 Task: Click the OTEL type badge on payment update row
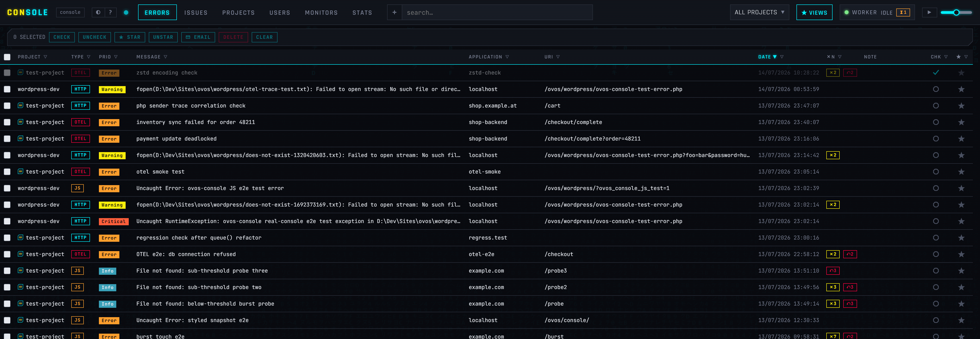80,139
